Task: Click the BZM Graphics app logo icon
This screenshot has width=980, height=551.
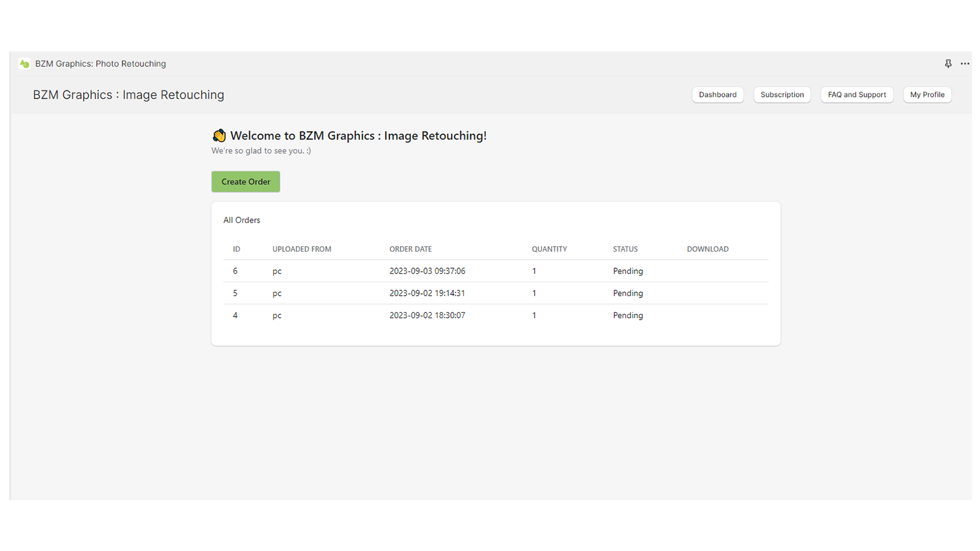Action: click(24, 64)
